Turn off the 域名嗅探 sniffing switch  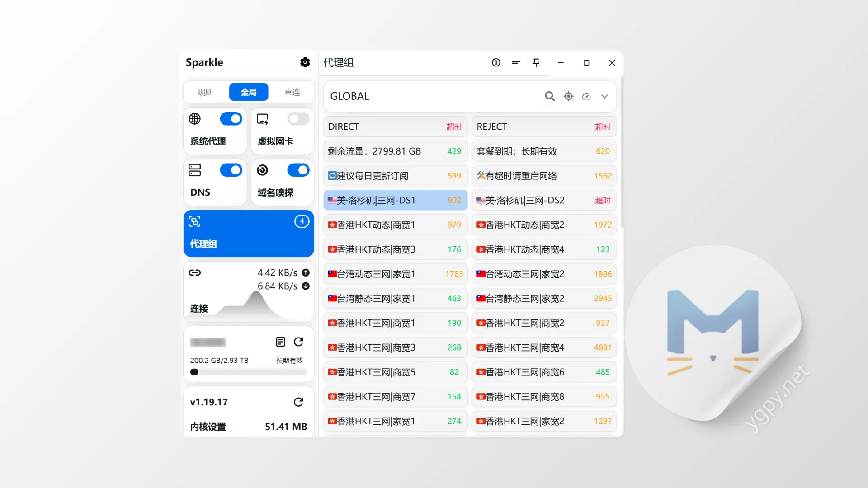pyautogui.click(x=298, y=170)
